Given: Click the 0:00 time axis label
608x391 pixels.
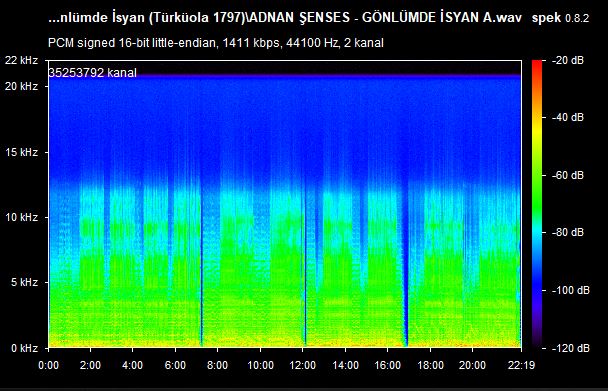Looking at the screenshot, I should [x=49, y=365].
